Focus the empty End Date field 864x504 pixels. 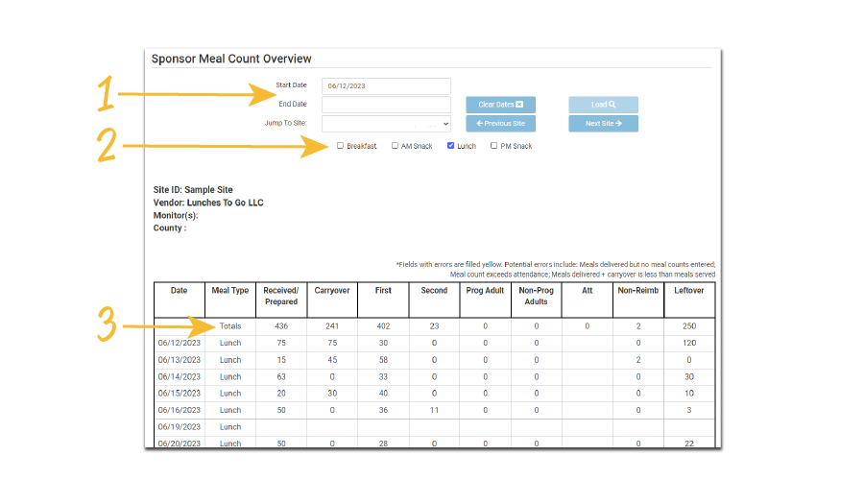coord(386,105)
